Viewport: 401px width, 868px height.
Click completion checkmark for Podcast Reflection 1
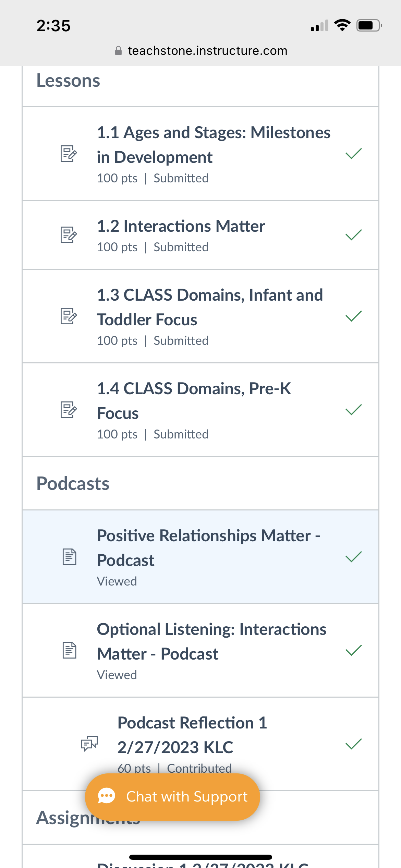pos(354,744)
